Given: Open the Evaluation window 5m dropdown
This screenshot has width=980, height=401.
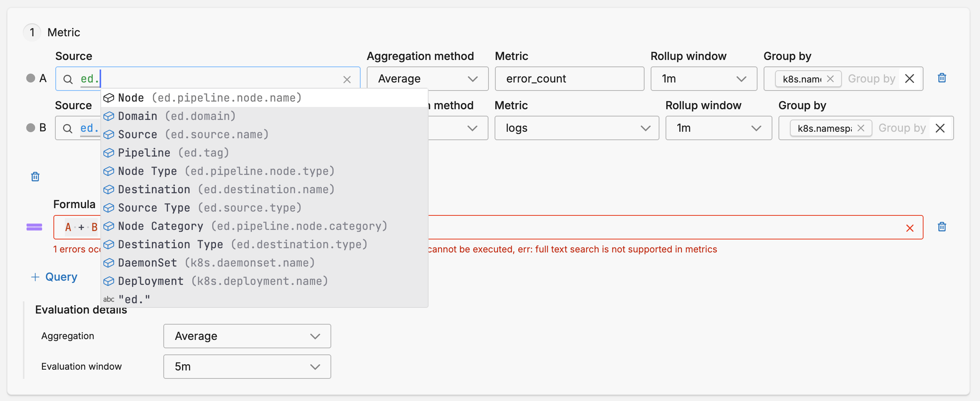Looking at the screenshot, I should [x=247, y=367].
